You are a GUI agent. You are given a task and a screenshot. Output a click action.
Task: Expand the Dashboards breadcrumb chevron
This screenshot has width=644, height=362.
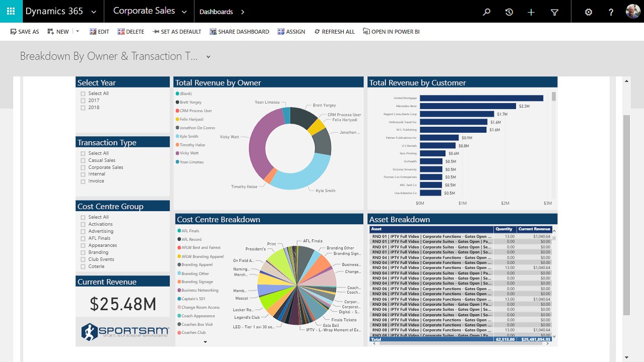tap(243, 12)
